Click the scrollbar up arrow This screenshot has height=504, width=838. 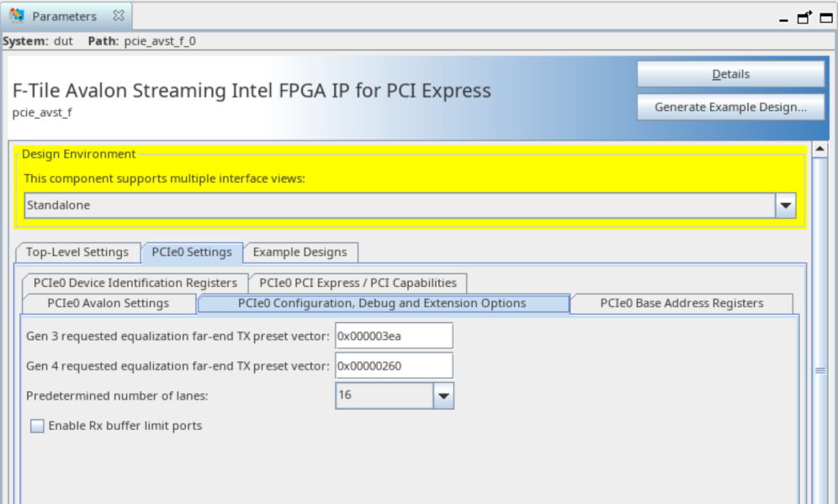(820, 150)
